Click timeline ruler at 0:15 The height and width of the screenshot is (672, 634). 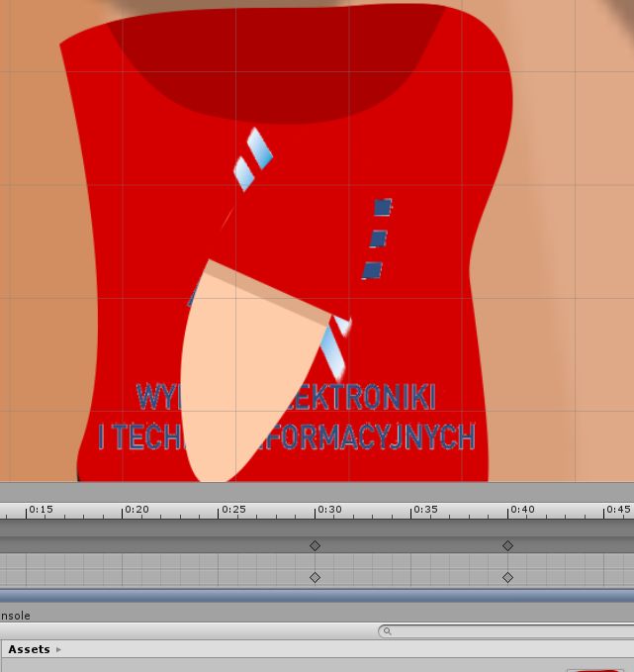(42, 510)
